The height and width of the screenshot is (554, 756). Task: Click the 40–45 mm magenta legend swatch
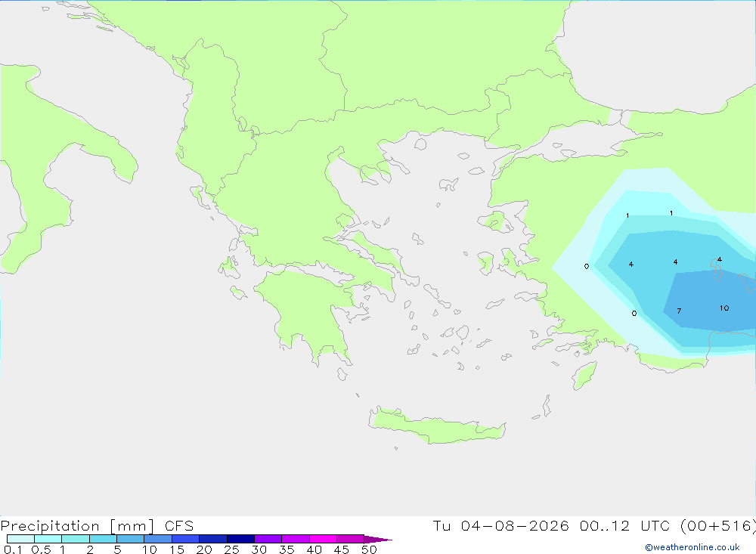323,539
